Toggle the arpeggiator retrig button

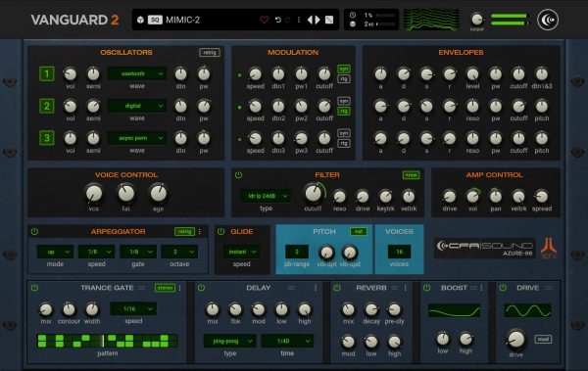tap(184, 232)
